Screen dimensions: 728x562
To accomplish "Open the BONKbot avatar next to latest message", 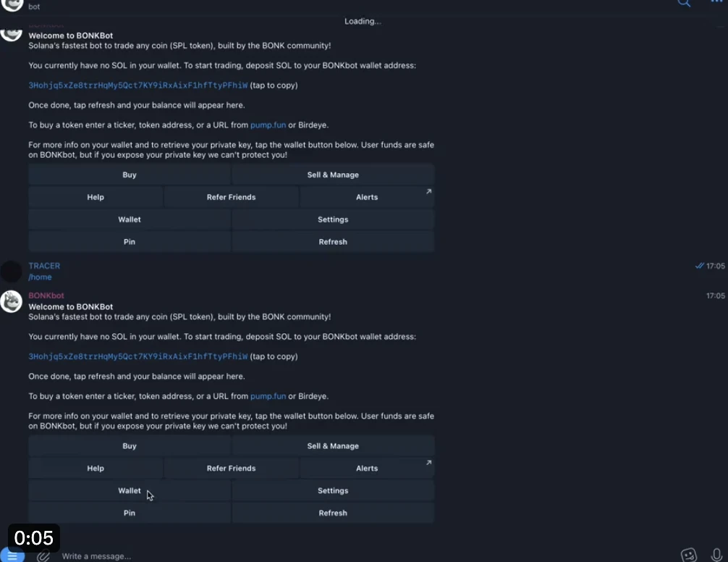I will tap(11, 301).
